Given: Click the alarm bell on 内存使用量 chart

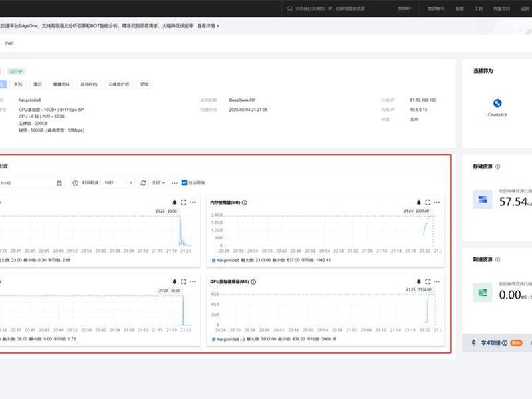Looking at the screenshot, I should pyautogui.click(x=419, y=203).
